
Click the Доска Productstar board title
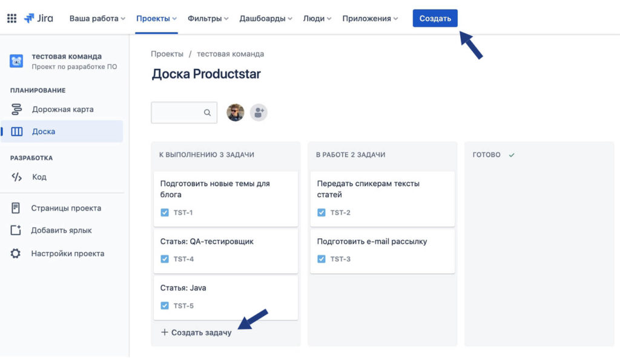click(206, 74)
